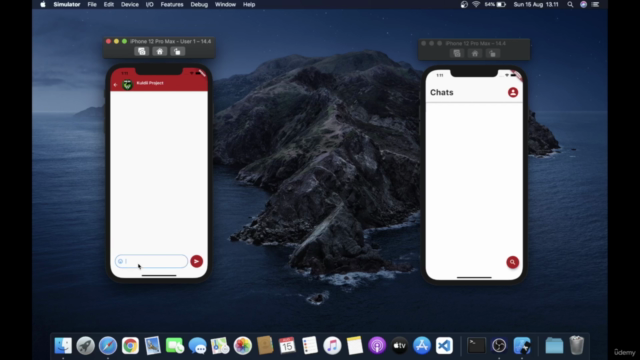Open Terminal from the Dock
Screen dimensions: 640x360
pos(476,346)
